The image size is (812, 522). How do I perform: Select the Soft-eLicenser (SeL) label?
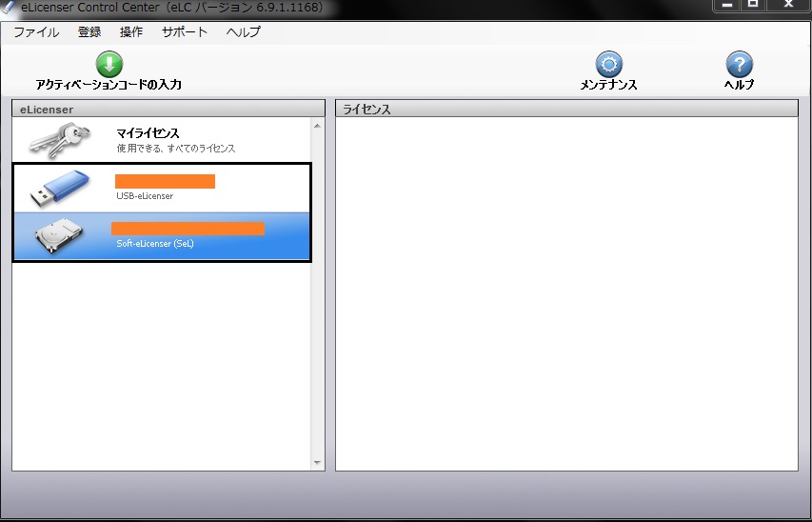(155, 243)
